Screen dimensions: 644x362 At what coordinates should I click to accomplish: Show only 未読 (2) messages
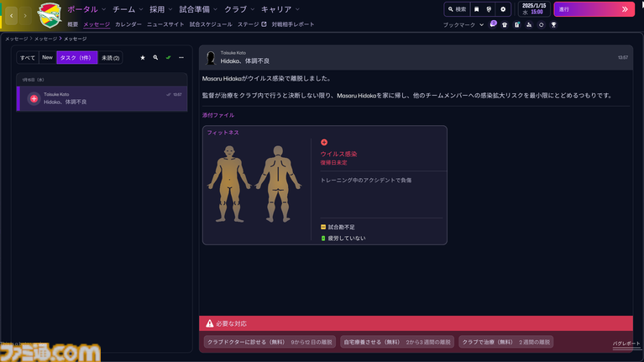[110, 58]
